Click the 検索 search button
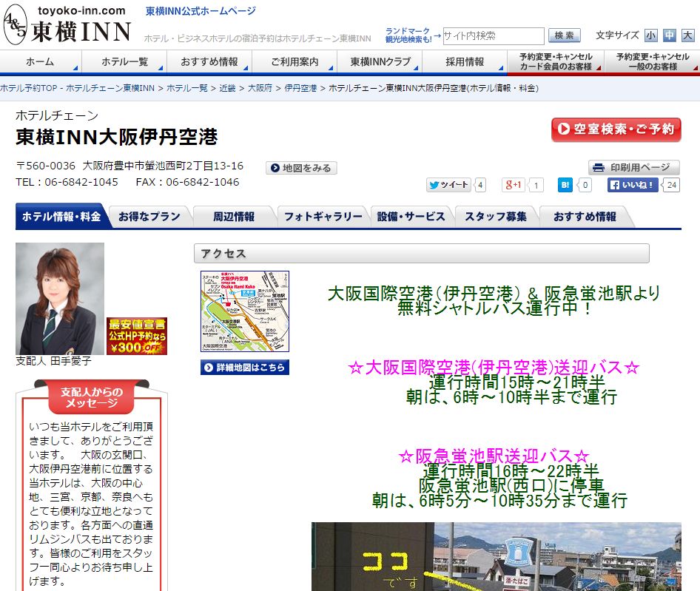Image resolution: width=700 pixels, height=591 pixels. (x=565, y=36)
